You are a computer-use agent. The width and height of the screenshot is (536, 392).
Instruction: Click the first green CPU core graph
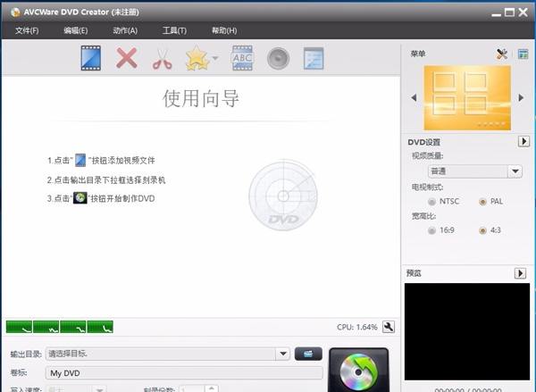click(19, 327)
